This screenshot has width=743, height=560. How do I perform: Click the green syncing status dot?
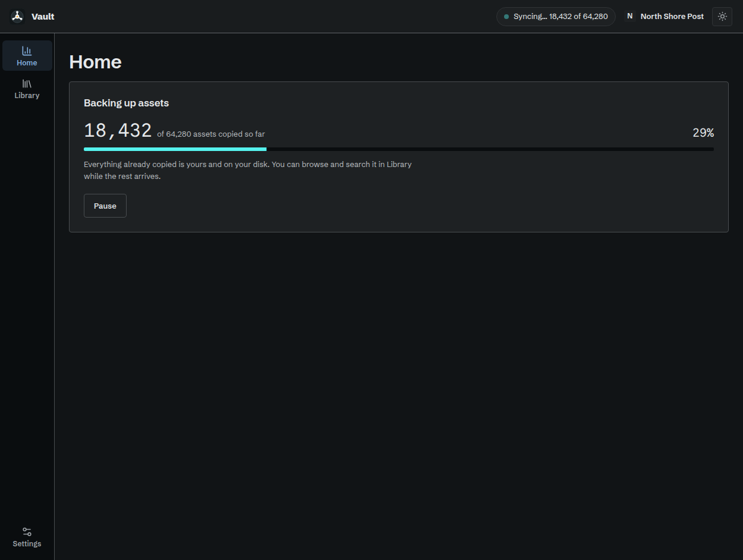506,17
